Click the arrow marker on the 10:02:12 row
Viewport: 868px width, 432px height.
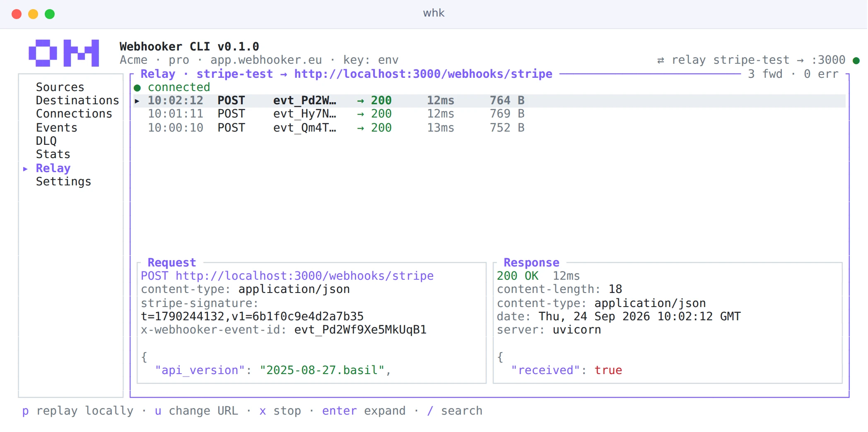click(137, 101)
